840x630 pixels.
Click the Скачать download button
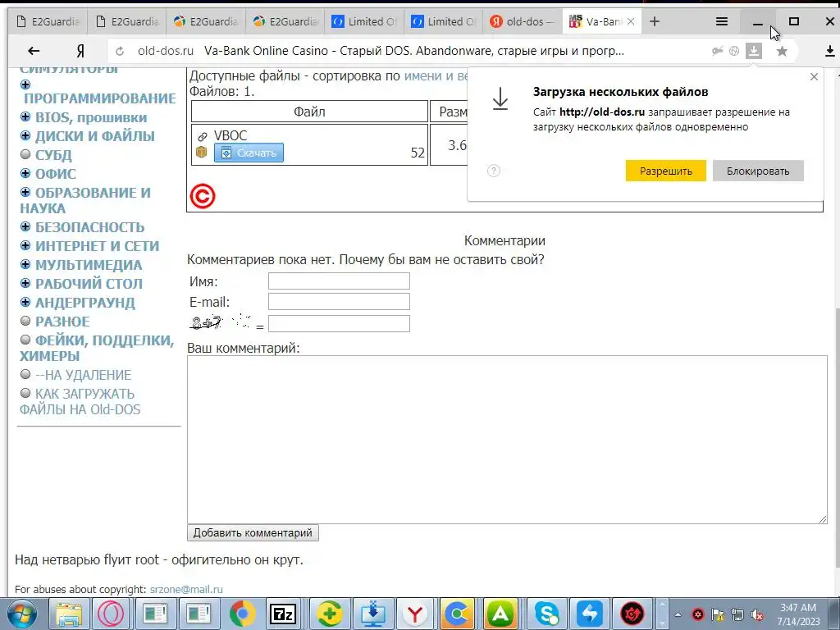(x=249, y=153)
